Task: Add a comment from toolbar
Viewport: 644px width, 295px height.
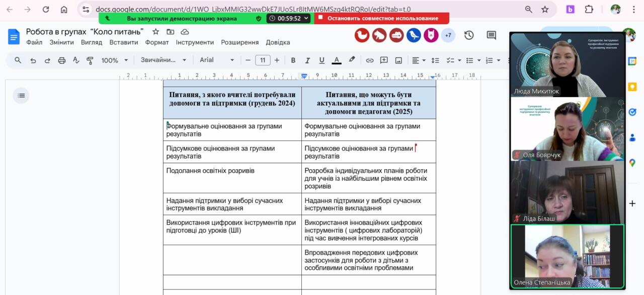Action: click(x=384, y=60)
